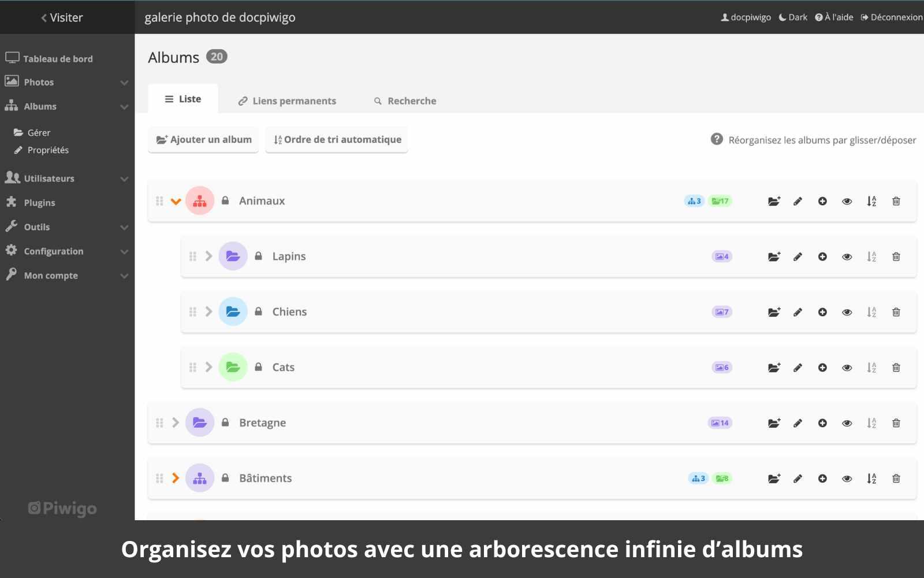Edit the Lapins album with the pencil icon
Viewport: 924px width, 578px height.
point(798,256)
